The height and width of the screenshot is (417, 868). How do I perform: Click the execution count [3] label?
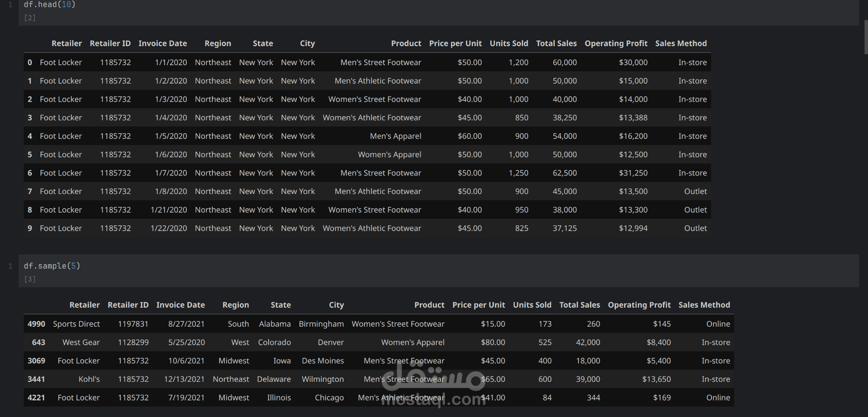[30, 279]
